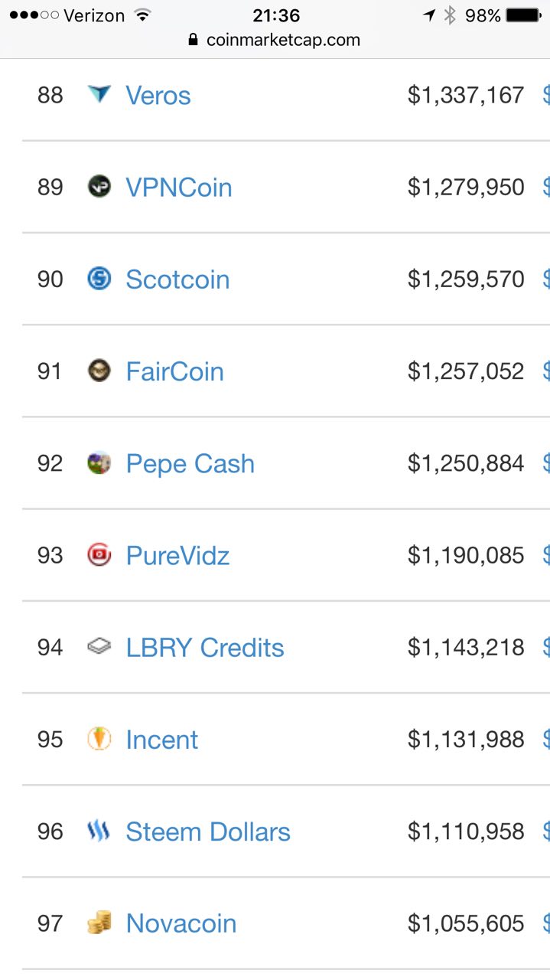Tap the Pepe Cash logo icon
Viewport: 550px width, 980px height.
point(99,462)
